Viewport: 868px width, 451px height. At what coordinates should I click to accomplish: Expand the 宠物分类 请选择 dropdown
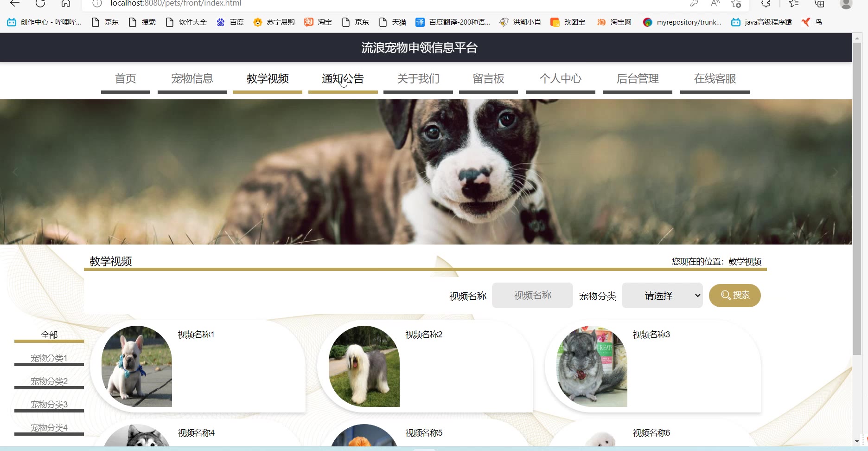tap(662, 296)
